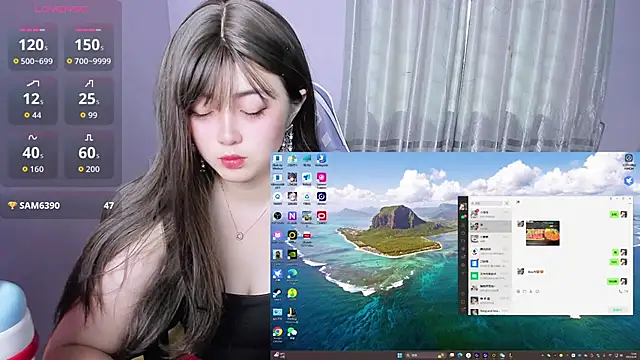Select the yellow ring on black desktop icon
Viewport: 640px width, 360px height.
point(292,236)
